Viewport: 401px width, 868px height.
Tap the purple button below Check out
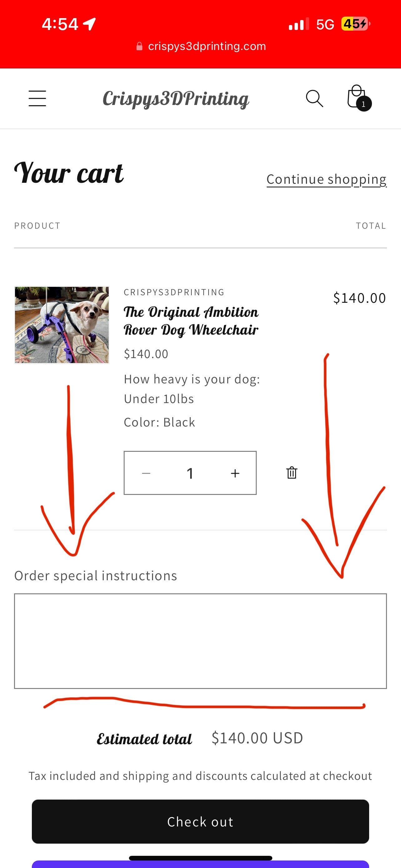(x=200, y=864)
